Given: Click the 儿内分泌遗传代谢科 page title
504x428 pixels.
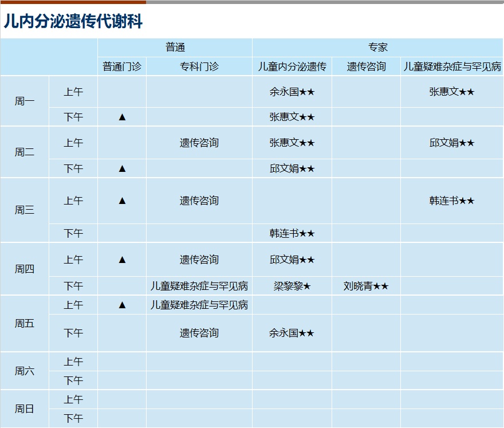Looking at the screenshot, I should (x=73, y=22).
